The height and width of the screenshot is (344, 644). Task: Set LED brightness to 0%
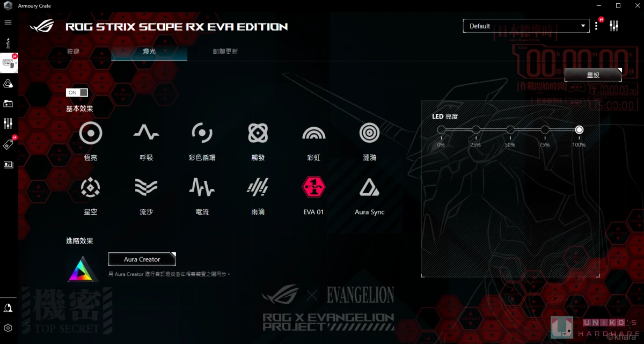tap(441, 130)
